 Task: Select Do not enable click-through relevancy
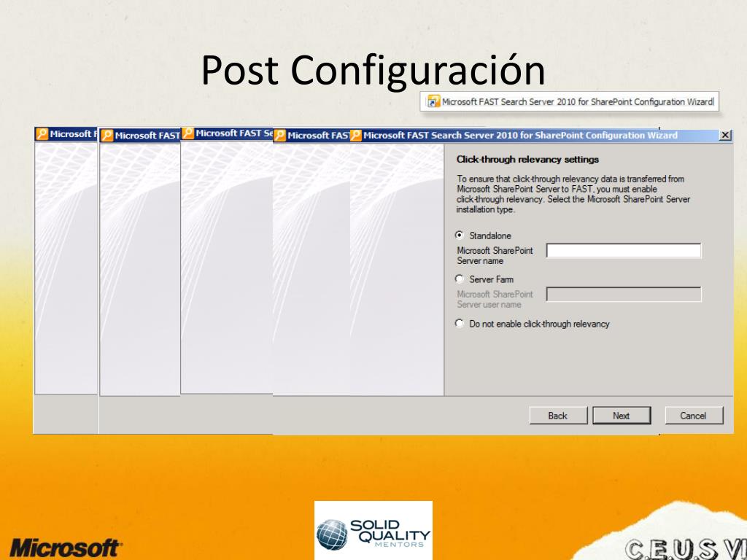(x=460, y=324)
